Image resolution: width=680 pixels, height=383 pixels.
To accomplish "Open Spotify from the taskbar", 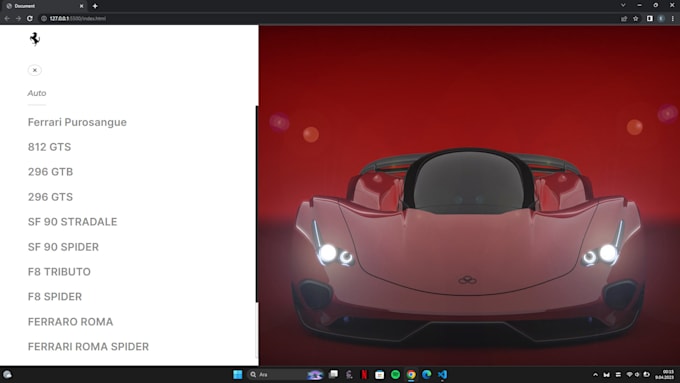I will pos(396,375).
